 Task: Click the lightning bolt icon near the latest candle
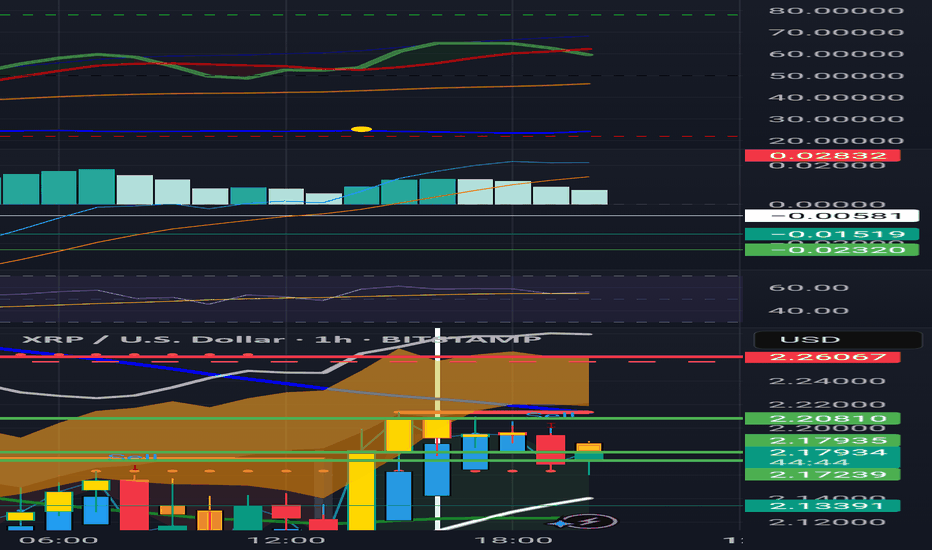[x=590, y=521]
